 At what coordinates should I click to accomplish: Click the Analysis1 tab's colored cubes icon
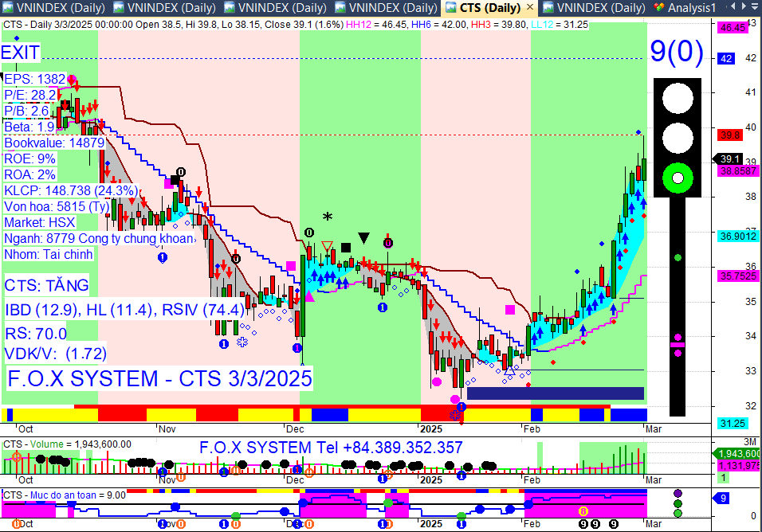point(659,8)
